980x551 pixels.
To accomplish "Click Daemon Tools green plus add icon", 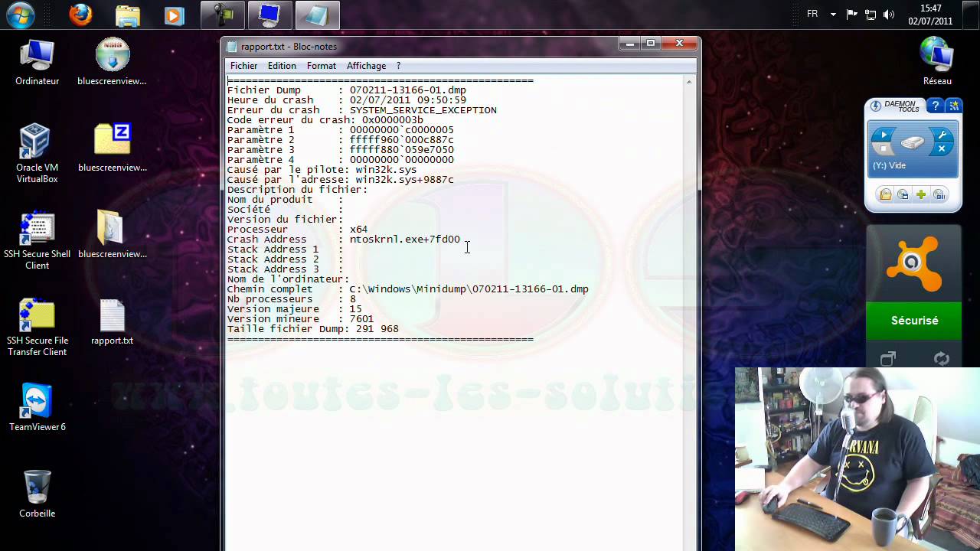I will click(921, 194).
